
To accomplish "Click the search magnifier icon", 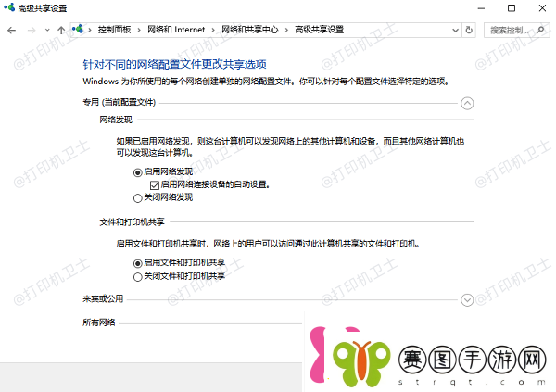I will [540, 31].
